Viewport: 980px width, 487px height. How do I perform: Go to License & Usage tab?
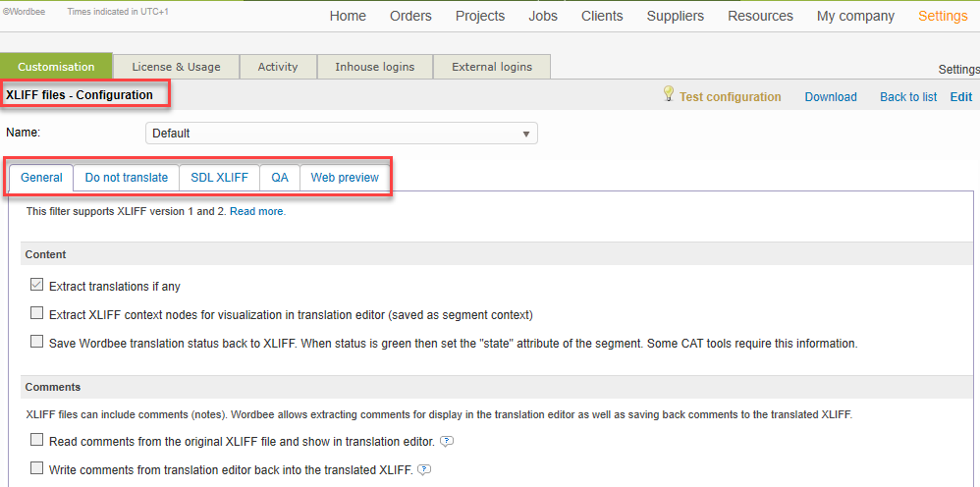pos(176,67)
